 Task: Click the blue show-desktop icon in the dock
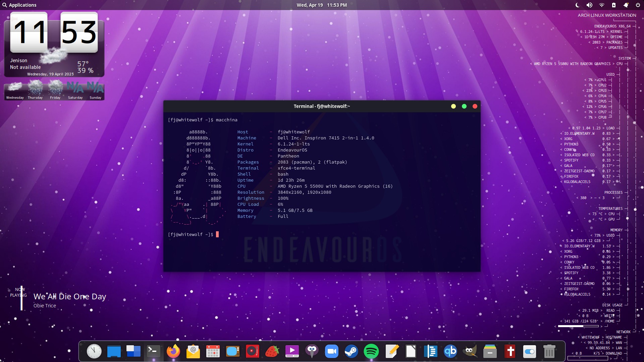114,352
